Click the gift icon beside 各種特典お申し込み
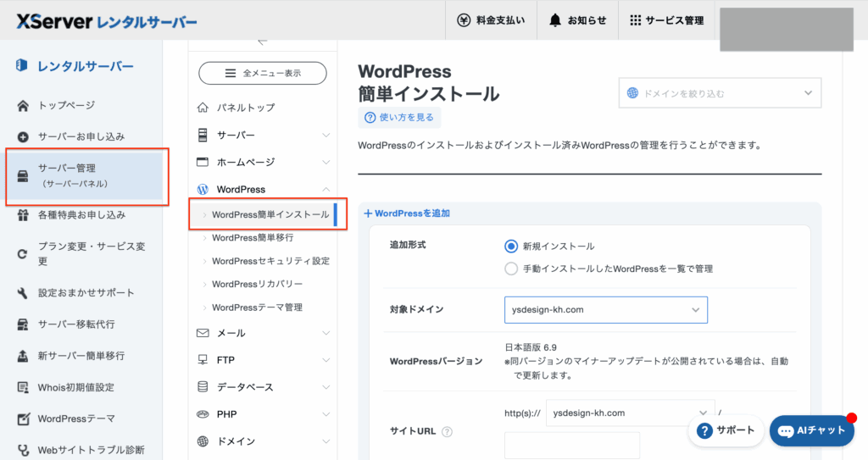 tap(23, 215)
